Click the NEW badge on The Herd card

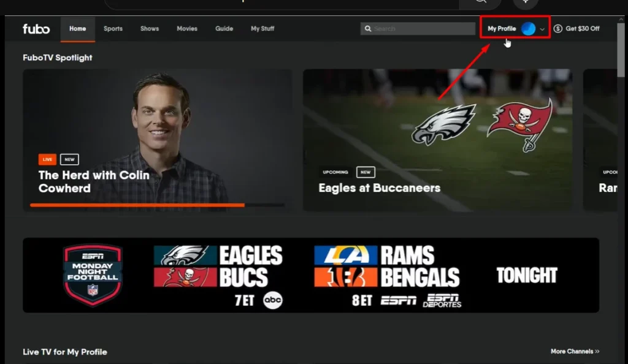pos(69,159)
